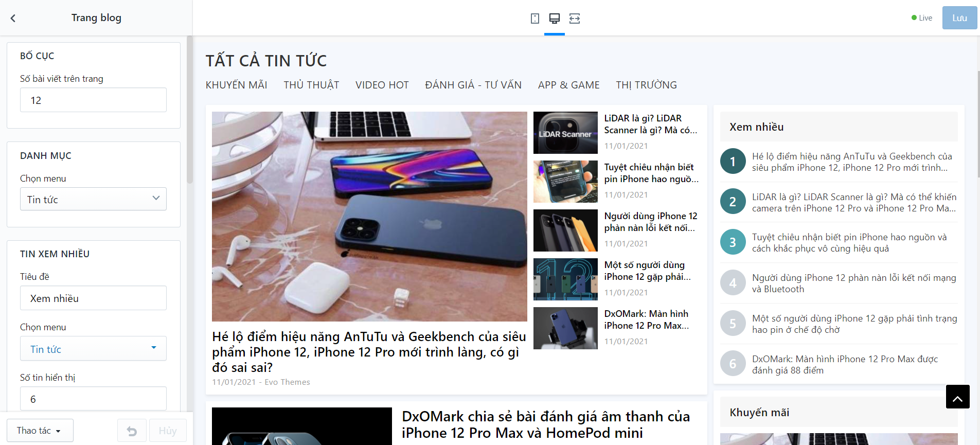Click the Hủy cancel button
The height and width of the screenshot is (445, 980).
coord(168,431)
